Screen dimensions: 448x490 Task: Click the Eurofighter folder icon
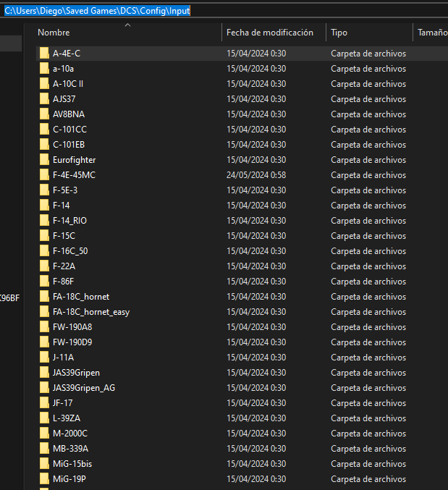44,160
